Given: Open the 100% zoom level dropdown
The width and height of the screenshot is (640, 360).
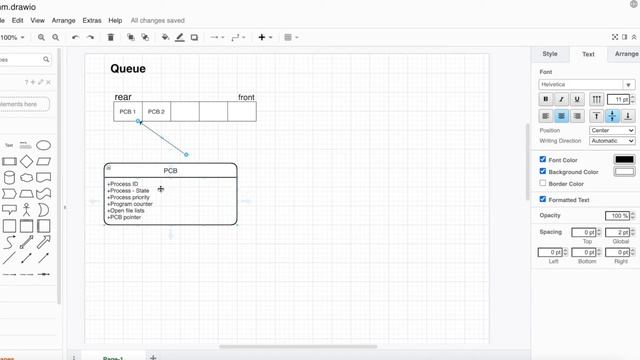Looking at the screenshot, I should (12, 37).
